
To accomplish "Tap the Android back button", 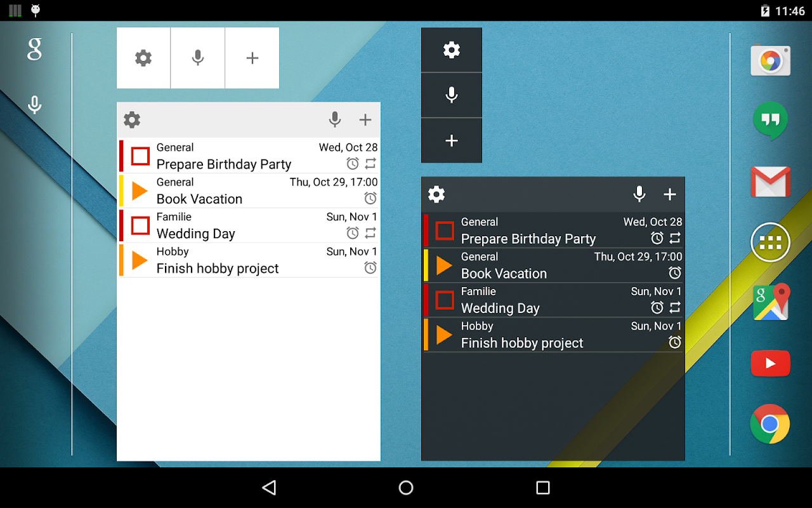I will tap(270, 488).
